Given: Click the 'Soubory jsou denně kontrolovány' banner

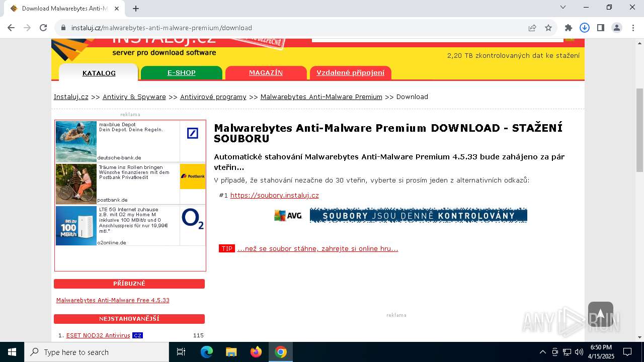Looking at the screenshot, I should tap(419, 216).
